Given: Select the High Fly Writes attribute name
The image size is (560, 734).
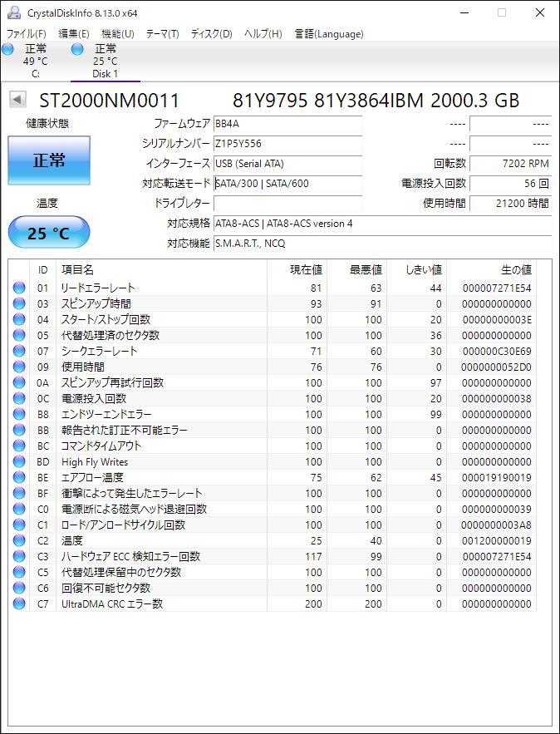Looking at the screenshot, I should pos(95,462).
